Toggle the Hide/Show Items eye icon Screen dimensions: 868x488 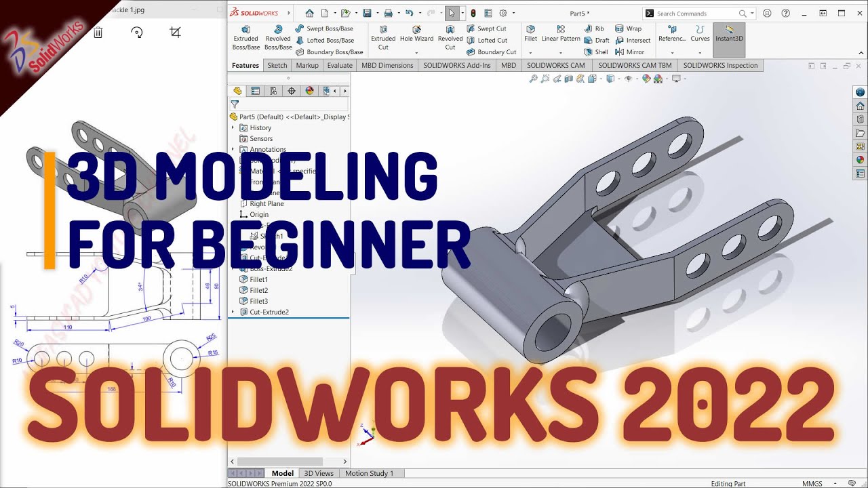628,79
